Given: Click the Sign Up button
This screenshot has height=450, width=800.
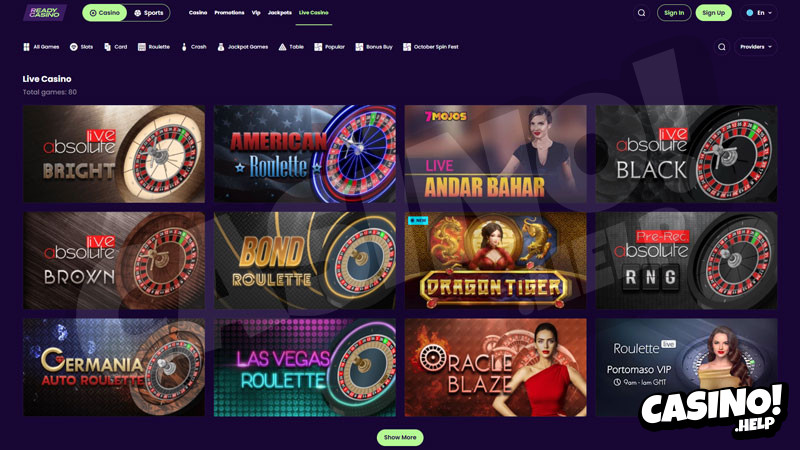Looking at the screenshot, I should tap(713, 13).
